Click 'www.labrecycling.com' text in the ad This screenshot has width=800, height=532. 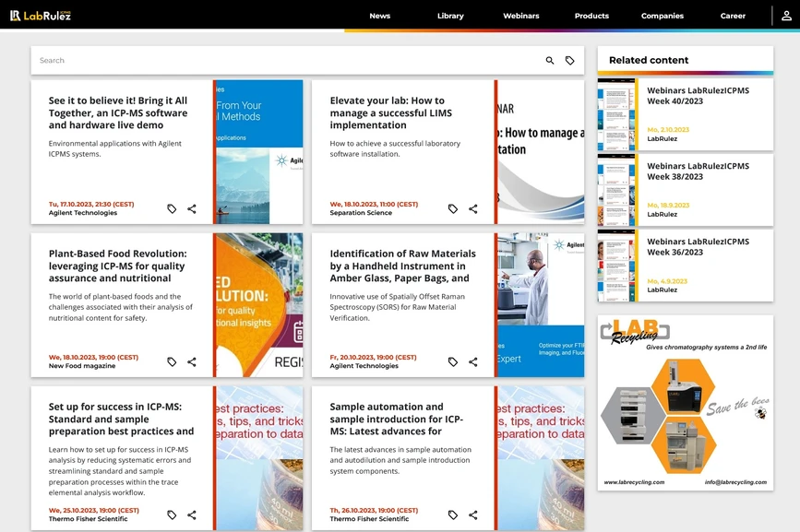pos(634,482)
